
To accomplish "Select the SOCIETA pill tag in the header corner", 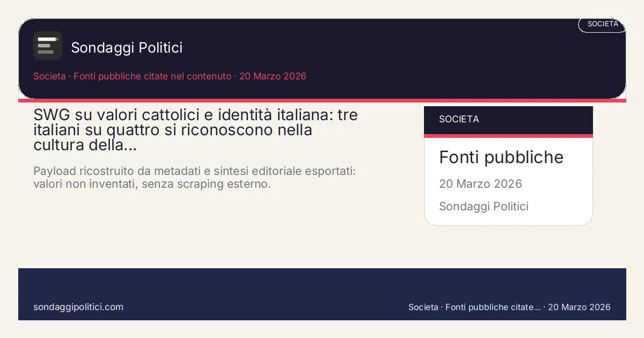I will coord(602,24).
